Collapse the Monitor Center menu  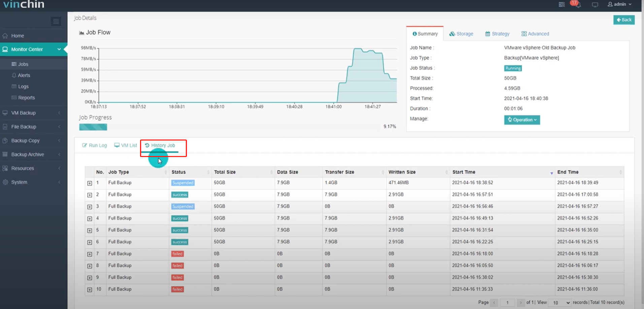click(34, 49)
